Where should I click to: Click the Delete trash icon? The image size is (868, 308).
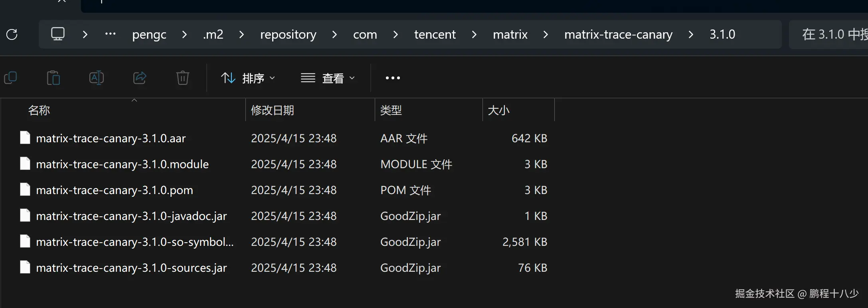(183, 78)
